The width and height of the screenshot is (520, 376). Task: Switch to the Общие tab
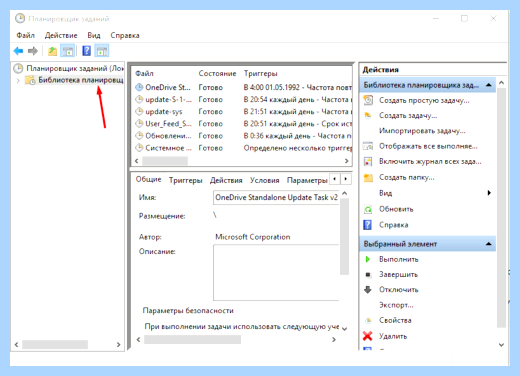click(148, 179)
